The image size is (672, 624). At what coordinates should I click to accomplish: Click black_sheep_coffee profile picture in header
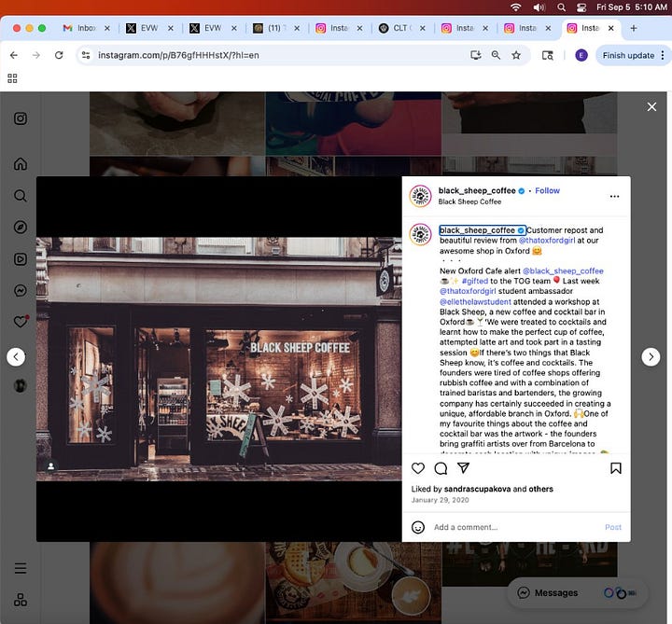coord(420,196)
